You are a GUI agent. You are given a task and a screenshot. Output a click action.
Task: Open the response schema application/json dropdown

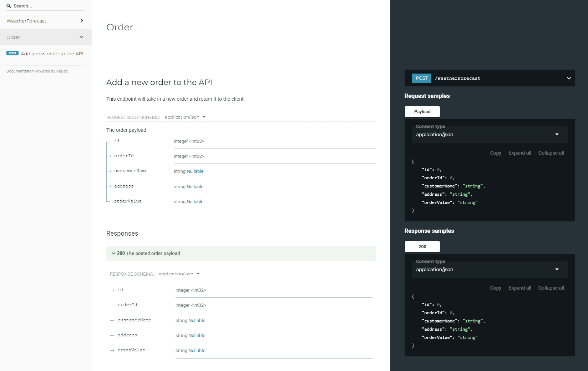(179, 274)
